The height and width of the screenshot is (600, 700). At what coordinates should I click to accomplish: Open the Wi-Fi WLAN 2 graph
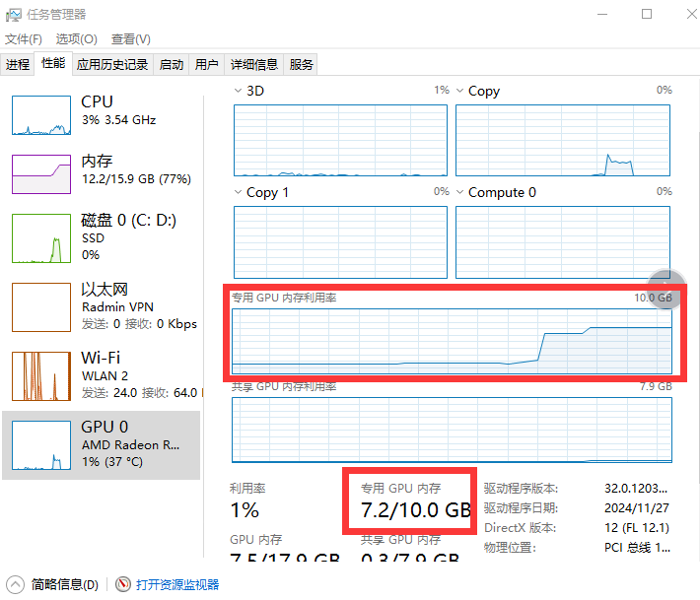(x=40, y=375)
